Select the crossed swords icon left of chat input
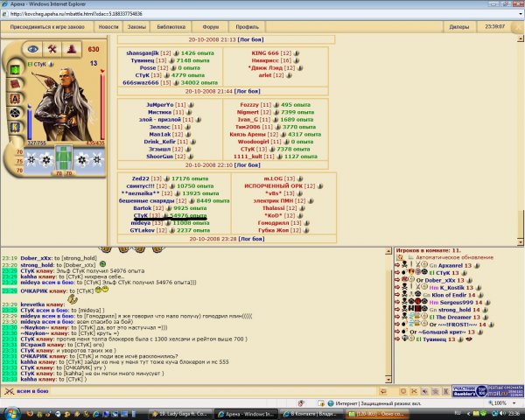525x420 pixels. (x=9, y=391)
